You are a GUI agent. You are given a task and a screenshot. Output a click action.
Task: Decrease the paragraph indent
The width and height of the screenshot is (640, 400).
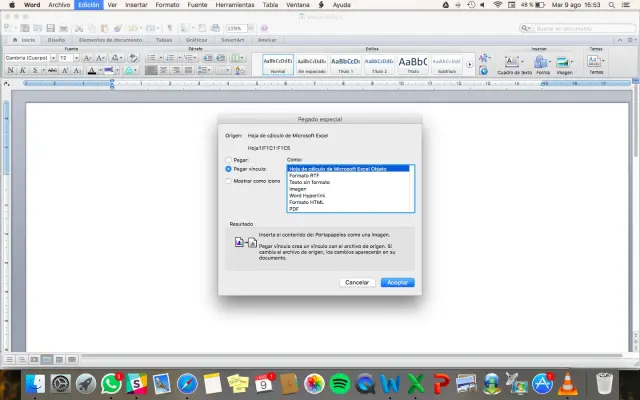[x=208, y=58]
